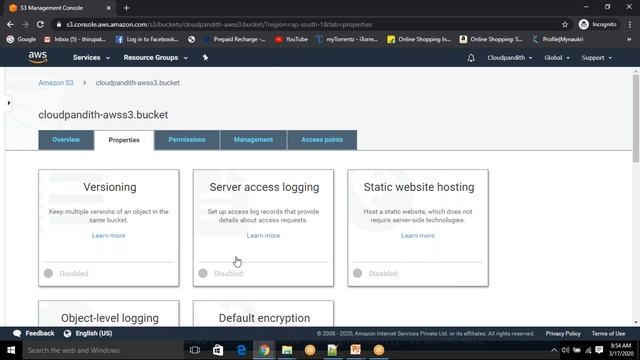
Task: Open the Support dropdown menu
Action: (x=597, y=58)
